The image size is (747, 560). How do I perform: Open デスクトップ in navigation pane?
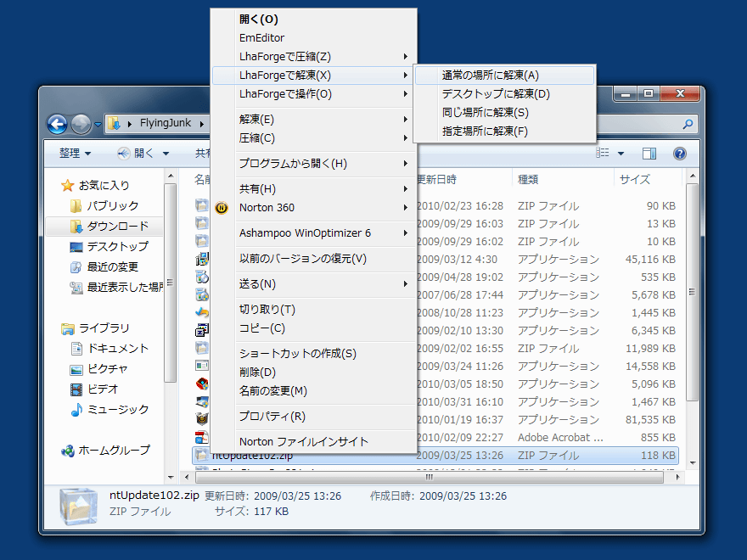pos(110,247)
